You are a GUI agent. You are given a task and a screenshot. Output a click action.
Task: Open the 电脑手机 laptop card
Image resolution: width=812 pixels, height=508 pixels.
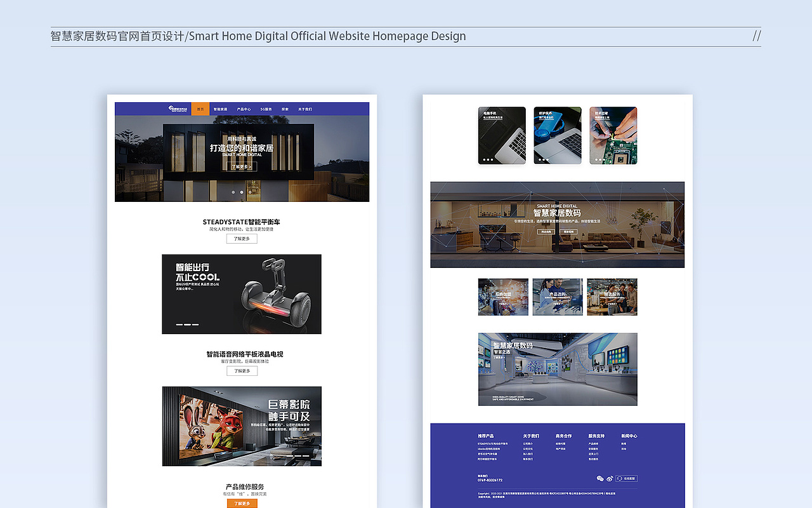point(502,135)
